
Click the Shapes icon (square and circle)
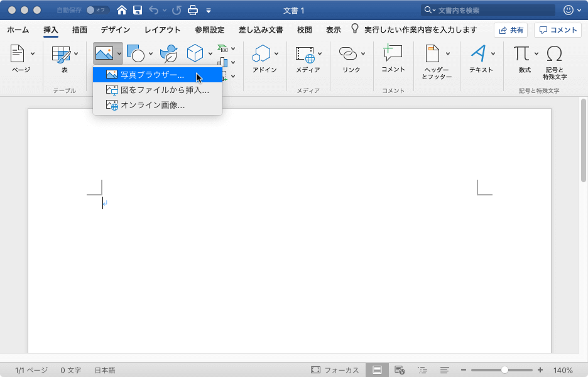[136, 53]
